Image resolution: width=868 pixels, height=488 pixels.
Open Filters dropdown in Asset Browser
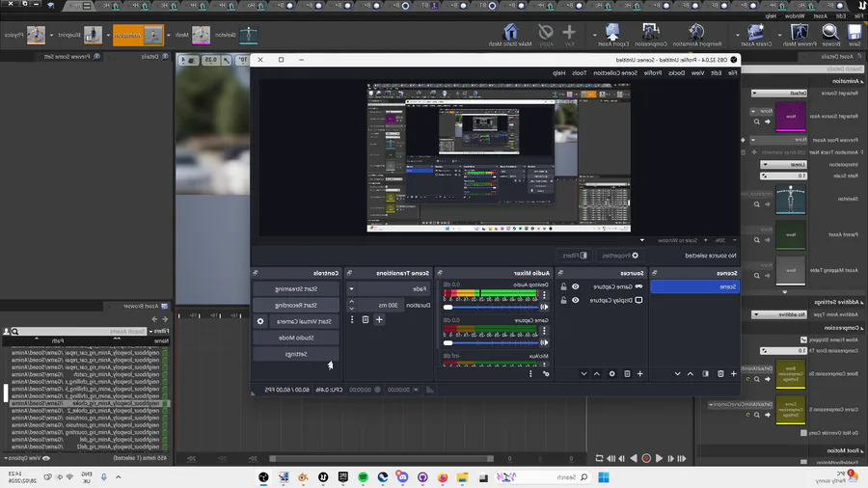click(x=159, y=331)
